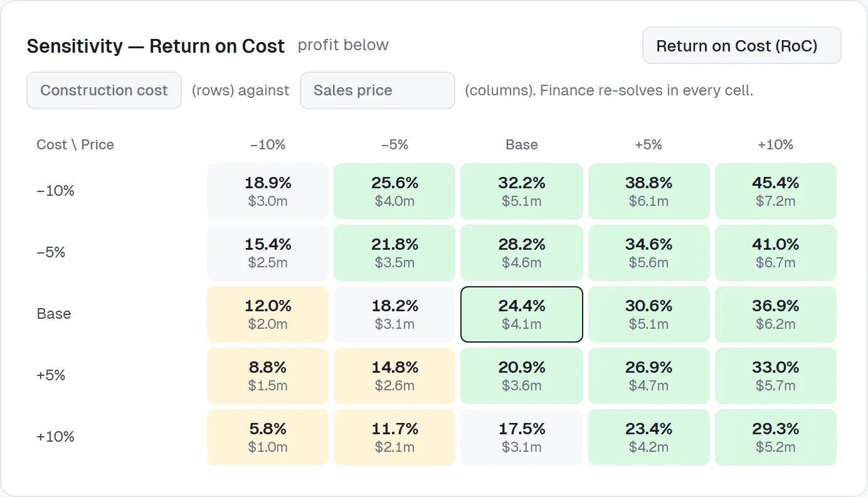Click the cell showing 29.3% and $5.2m

pos(776,437)
